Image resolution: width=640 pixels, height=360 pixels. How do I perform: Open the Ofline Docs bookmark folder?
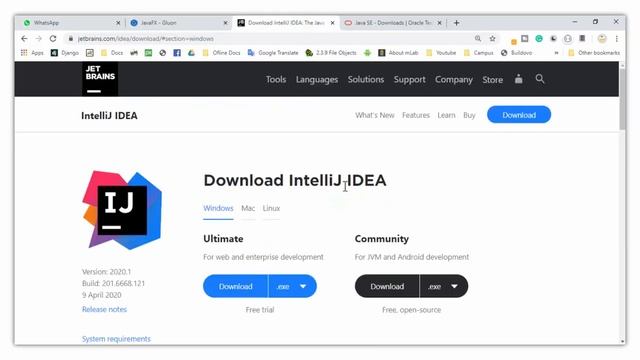point(221,53)
